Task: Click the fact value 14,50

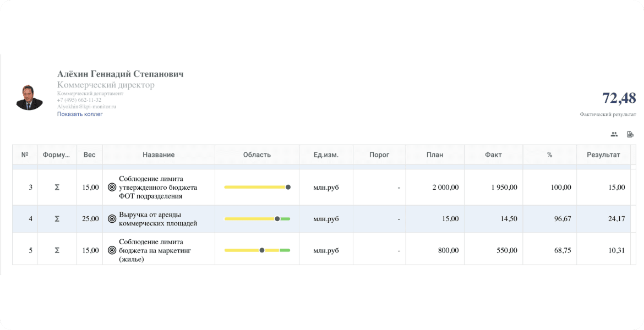Action: pyautogui.click(x=509, y=219)
